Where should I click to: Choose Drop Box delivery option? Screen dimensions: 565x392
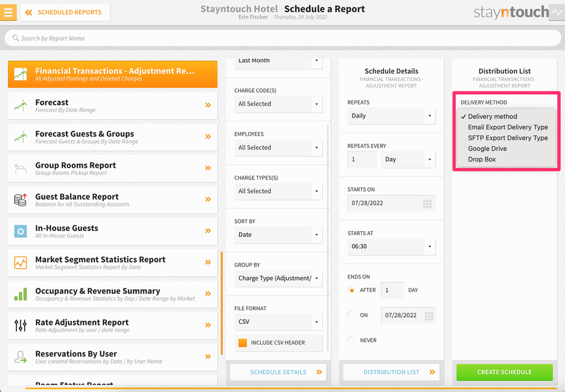click(506, 159)
